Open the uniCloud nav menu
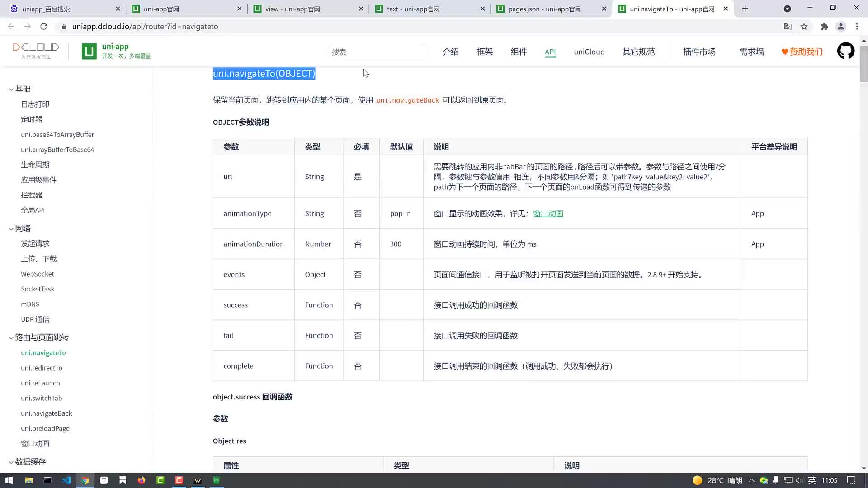Image resolution: width=868 pixels, height=488 pixels. (x=589, y=52)
